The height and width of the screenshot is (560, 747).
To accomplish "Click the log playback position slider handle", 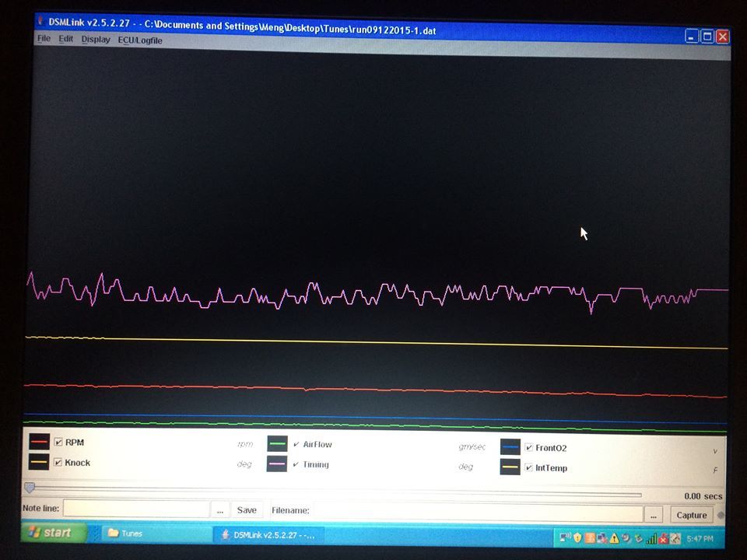I will click(x=30, y=488).
